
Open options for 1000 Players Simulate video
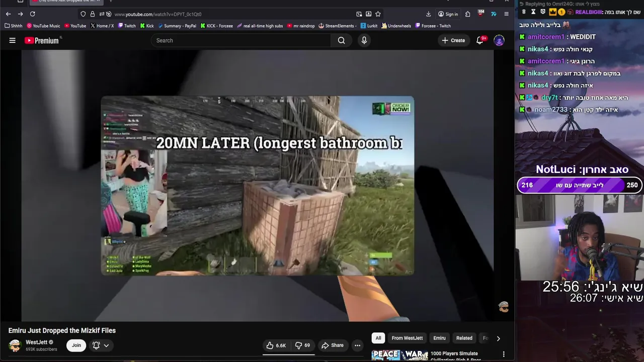tap(504, 354)
